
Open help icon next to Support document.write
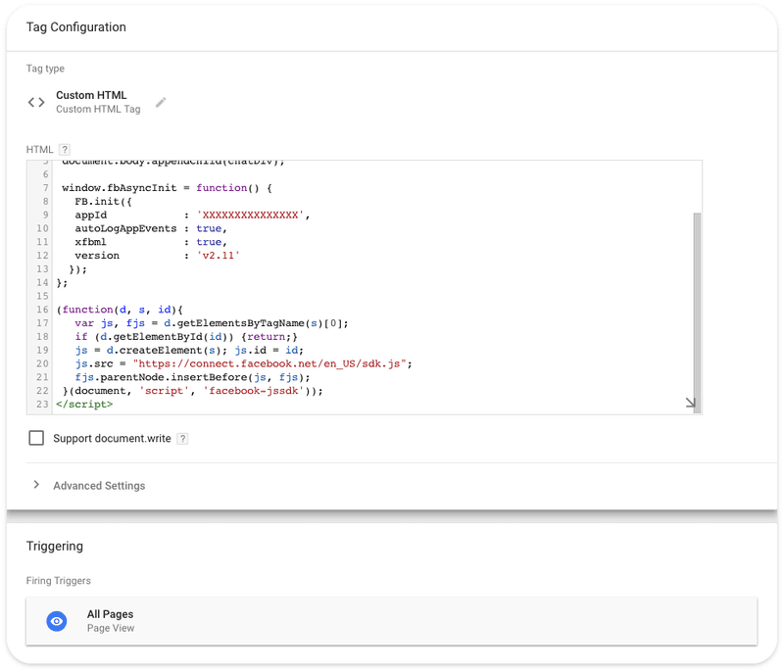click(x=183, y=439)
